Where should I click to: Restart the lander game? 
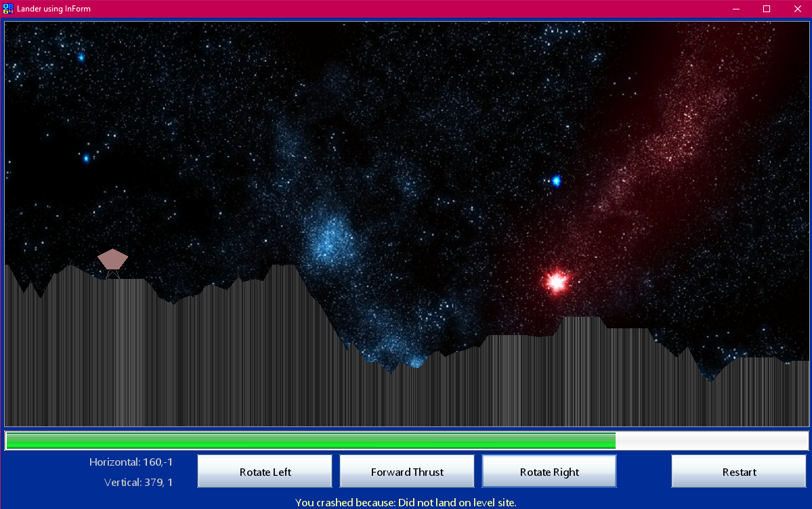tap(739, 472)
